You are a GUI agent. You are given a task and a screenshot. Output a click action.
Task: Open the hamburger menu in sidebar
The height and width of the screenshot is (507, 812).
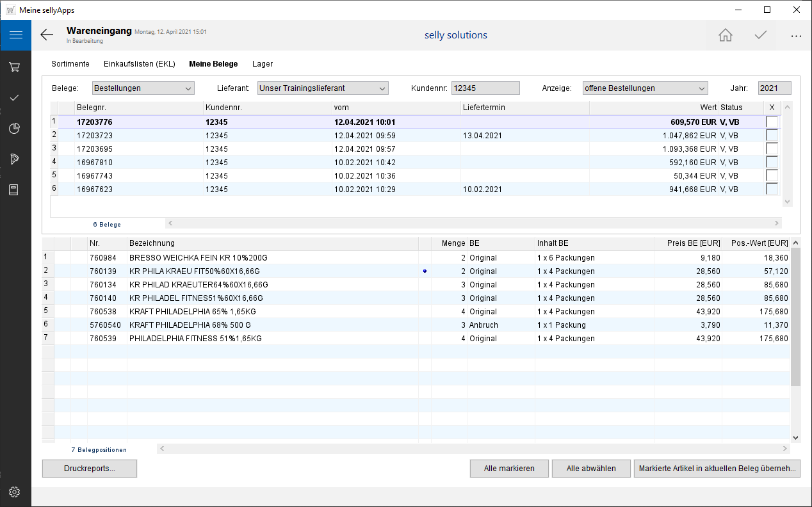click(15, 35)
